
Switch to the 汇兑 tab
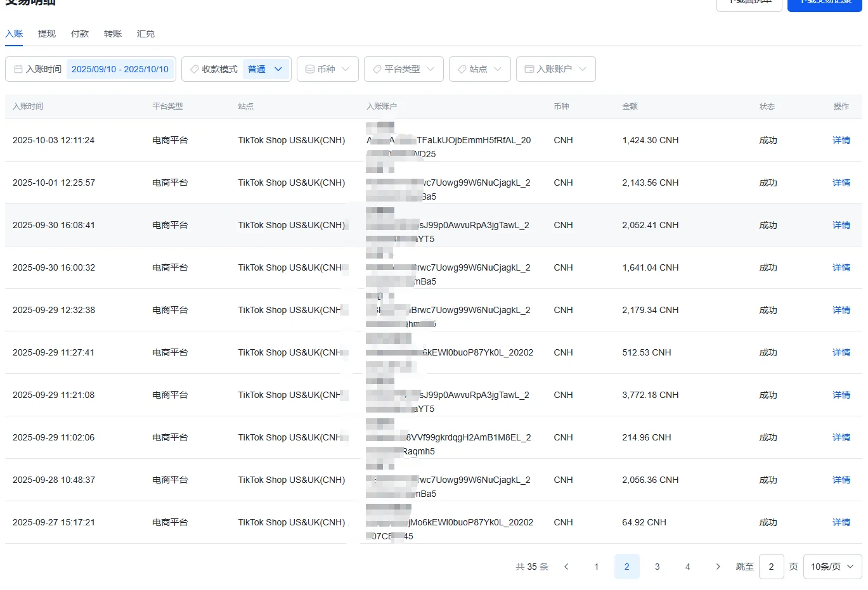[x=146, y=34]
